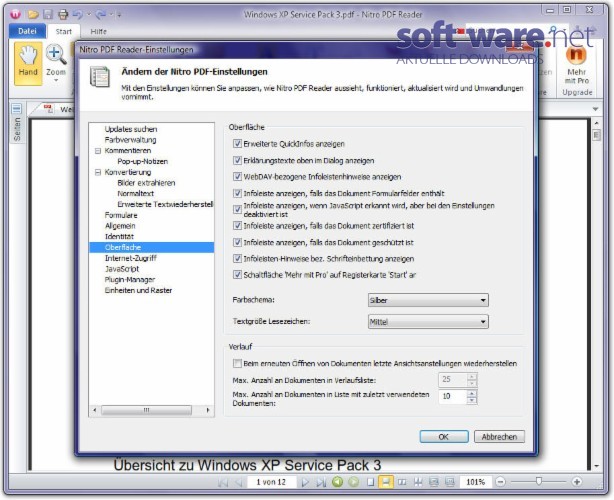Switch to the Start ribbon tab

(63, 32)
